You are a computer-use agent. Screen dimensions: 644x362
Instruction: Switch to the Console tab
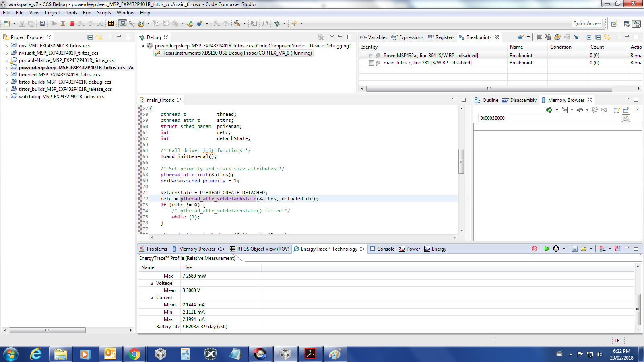pos(382,249)
